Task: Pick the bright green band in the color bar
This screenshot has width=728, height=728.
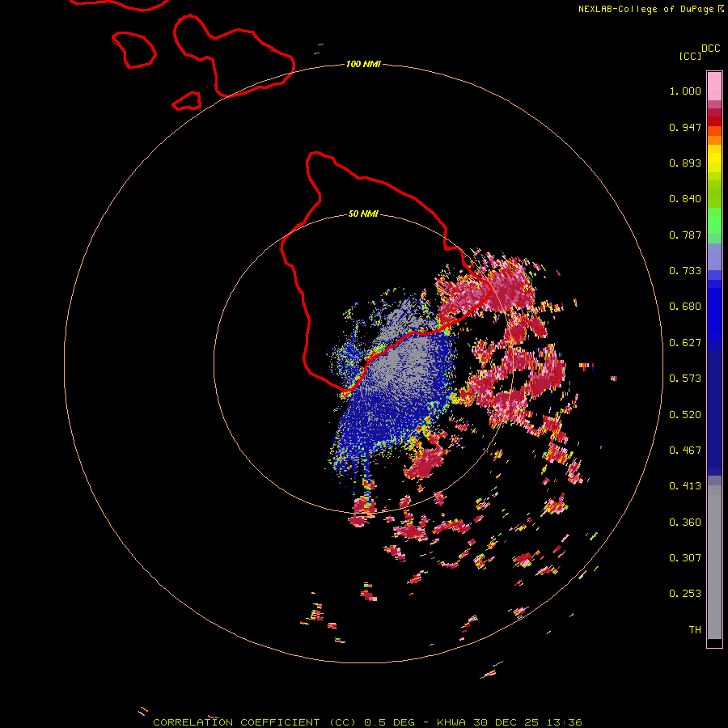Action: coord(714,221)
